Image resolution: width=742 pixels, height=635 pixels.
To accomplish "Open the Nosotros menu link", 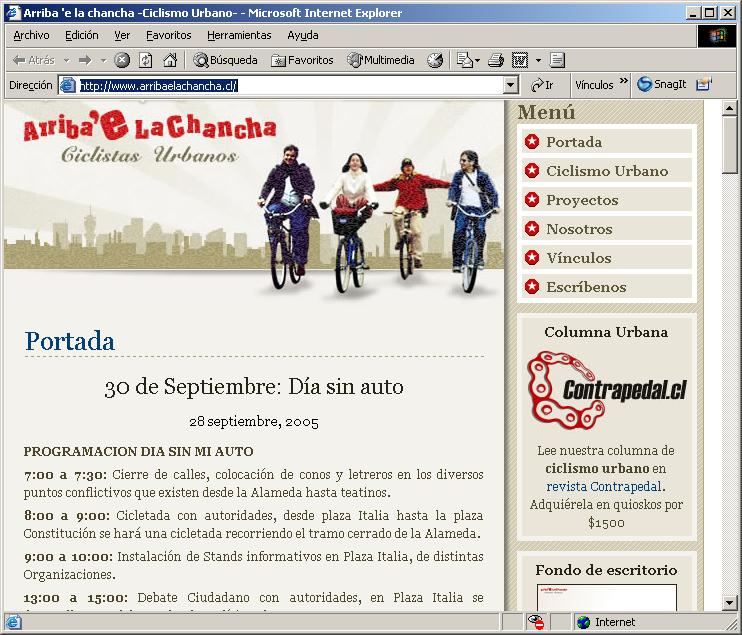I will coord(607,229).
